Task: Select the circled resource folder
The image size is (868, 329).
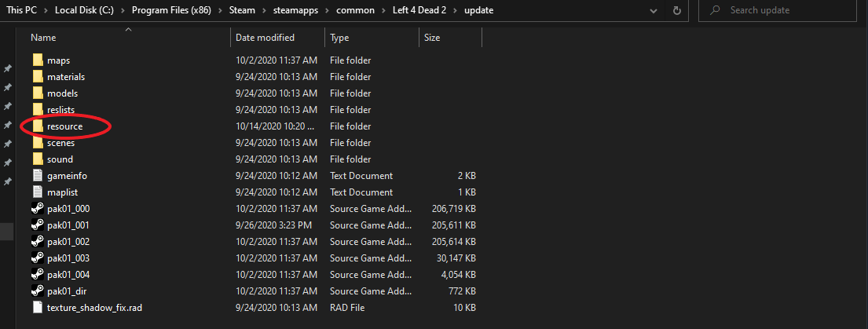Action: [x=64, y=126]
